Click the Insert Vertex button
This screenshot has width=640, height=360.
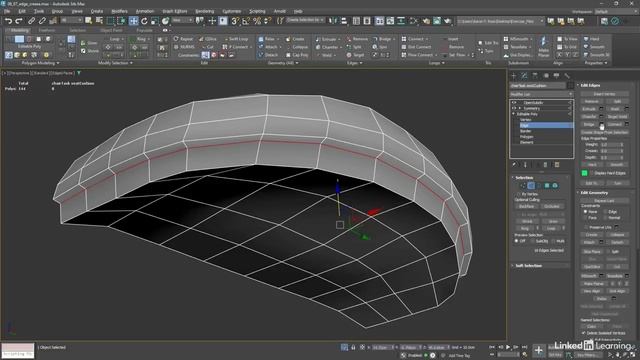(604, 94)
